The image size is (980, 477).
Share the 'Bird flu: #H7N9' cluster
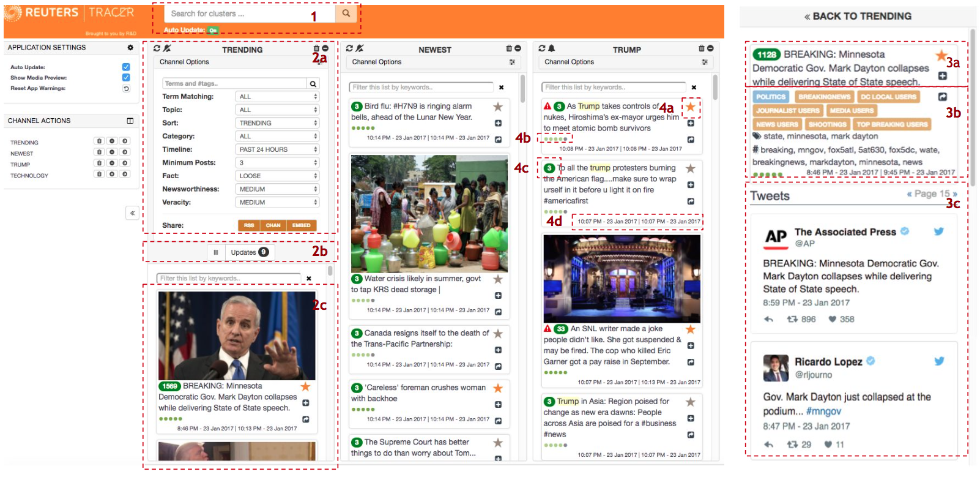click(x=498, y=140)
